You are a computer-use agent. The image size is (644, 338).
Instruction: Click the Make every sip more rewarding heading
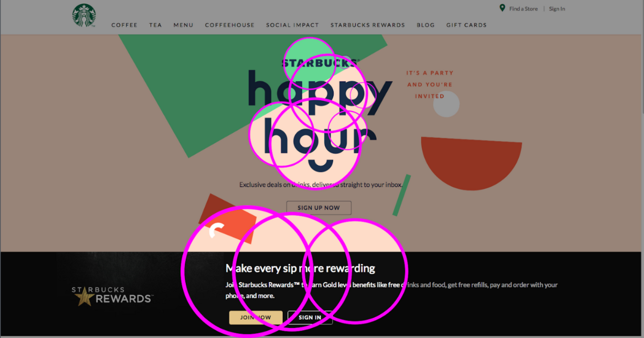[x=300, y=268]
